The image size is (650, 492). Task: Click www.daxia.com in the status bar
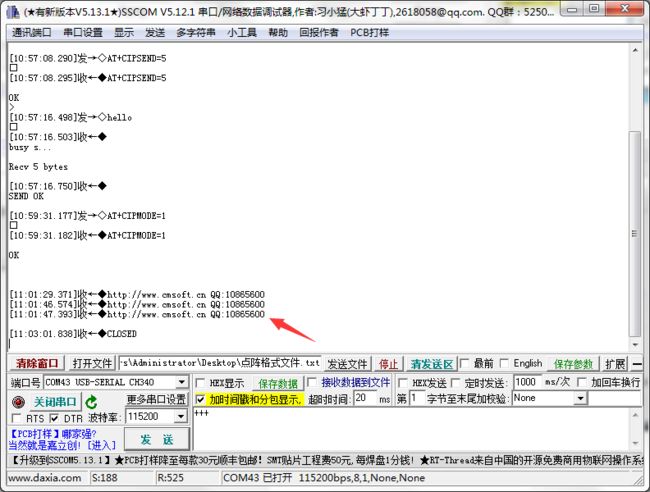45,478
